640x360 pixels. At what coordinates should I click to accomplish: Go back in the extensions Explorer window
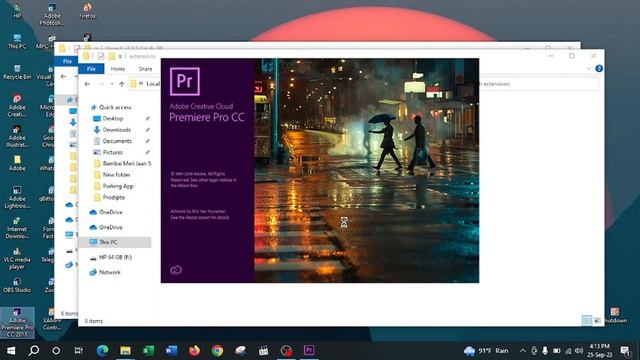[x=87, y=84]
